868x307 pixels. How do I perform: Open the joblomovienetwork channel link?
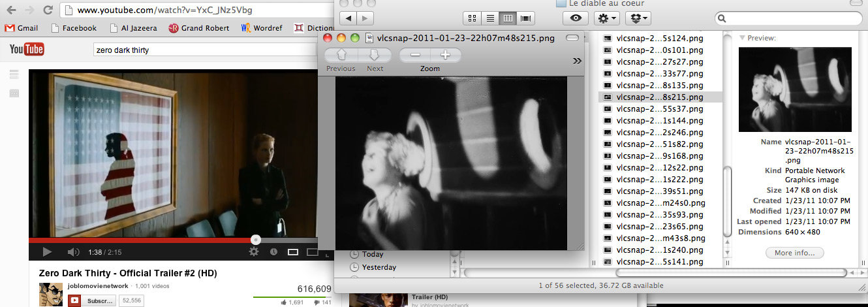tap(97, 286)
